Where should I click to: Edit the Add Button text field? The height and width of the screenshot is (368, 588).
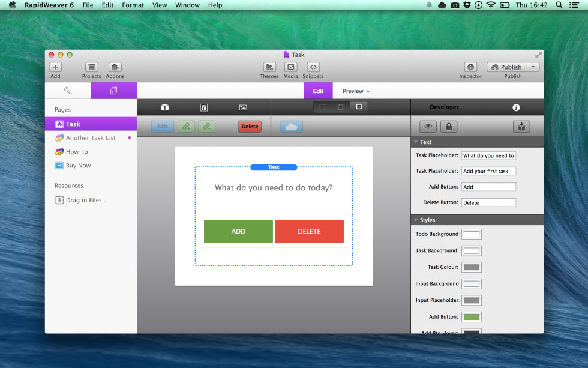(x=488, y=187)
